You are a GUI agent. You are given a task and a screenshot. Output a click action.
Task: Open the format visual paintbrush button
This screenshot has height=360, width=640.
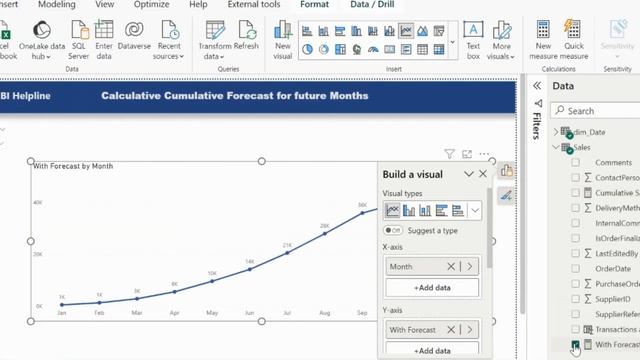[506, 196]
